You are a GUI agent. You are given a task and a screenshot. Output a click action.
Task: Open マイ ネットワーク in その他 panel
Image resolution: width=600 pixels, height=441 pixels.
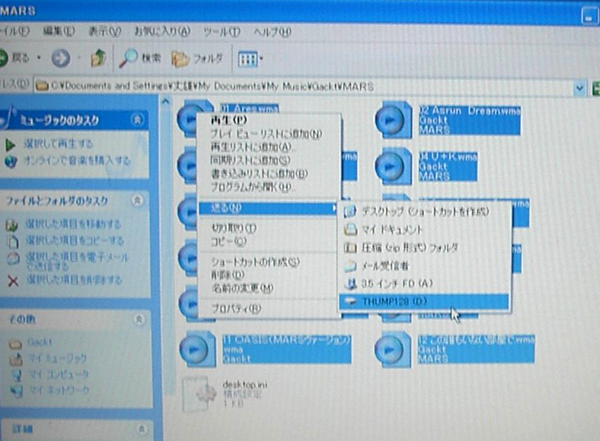coord(60,390)
